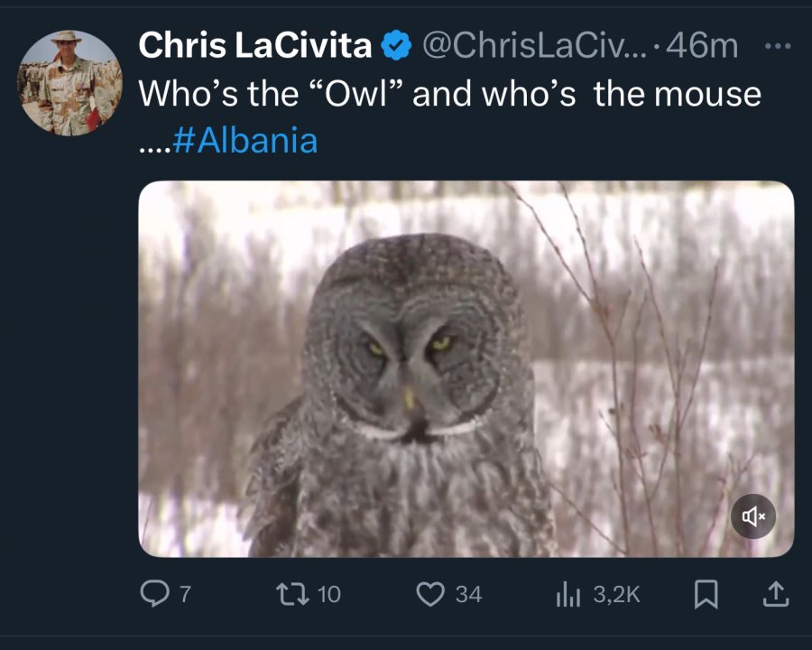
Task: Unmute the video with the speaker icon
Action: [752, 516]
